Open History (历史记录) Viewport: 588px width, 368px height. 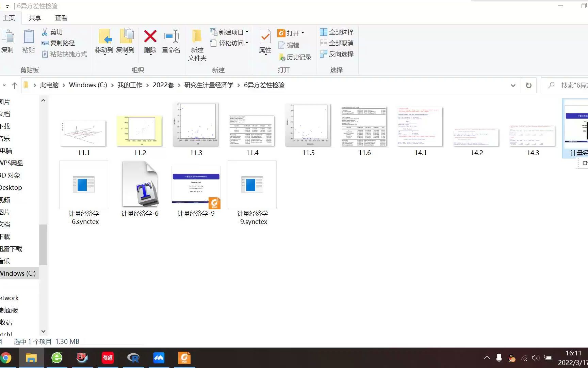295,57
